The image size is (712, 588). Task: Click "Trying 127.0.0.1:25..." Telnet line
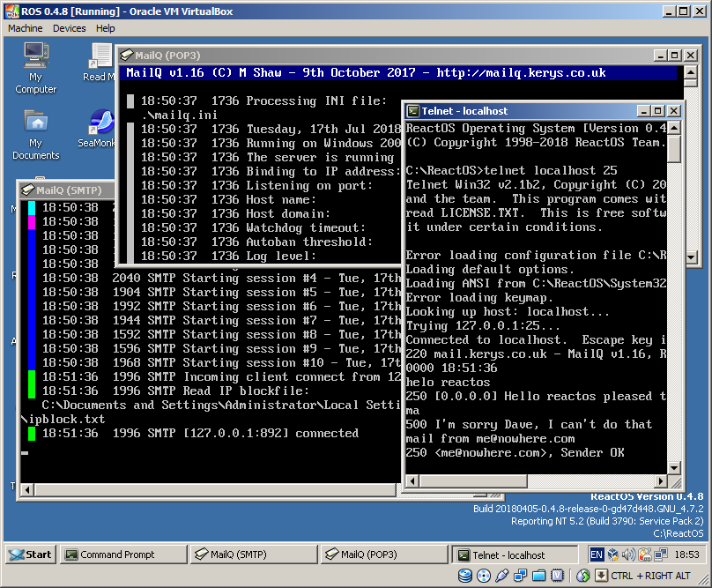tap(483, 325)
